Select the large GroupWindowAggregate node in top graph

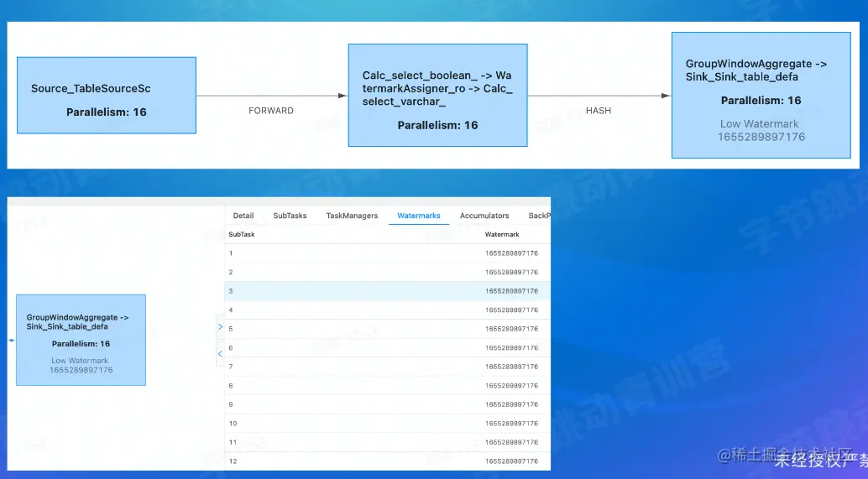[x=761, y=95]
